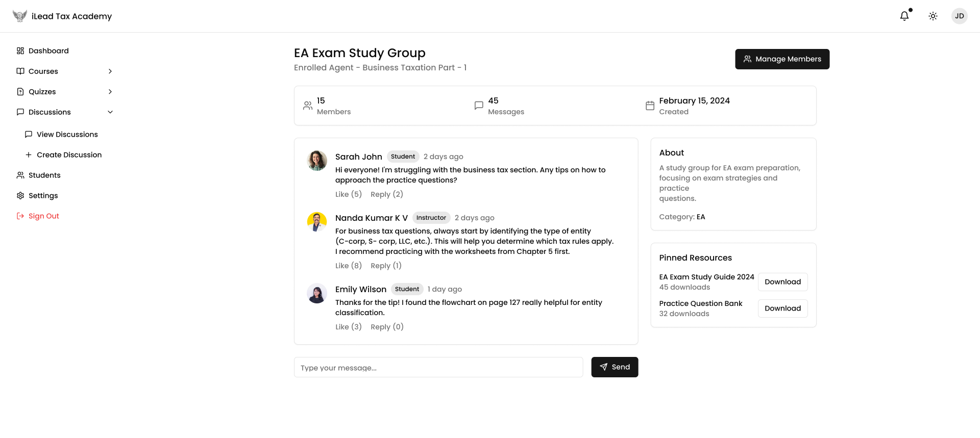This screenshot has height=438, width=980.
Task: Expand the Courses submenu chevron
Action: (110, 71)
